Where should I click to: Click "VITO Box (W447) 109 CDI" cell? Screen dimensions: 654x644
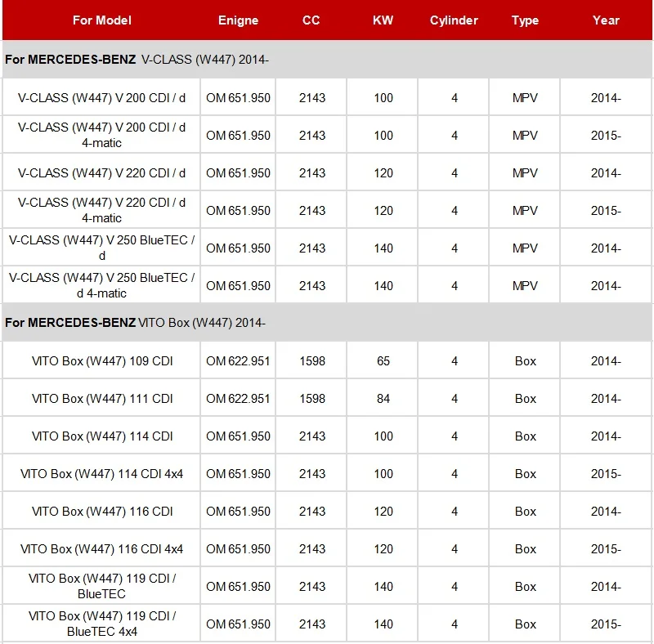(x=101, y=360)
